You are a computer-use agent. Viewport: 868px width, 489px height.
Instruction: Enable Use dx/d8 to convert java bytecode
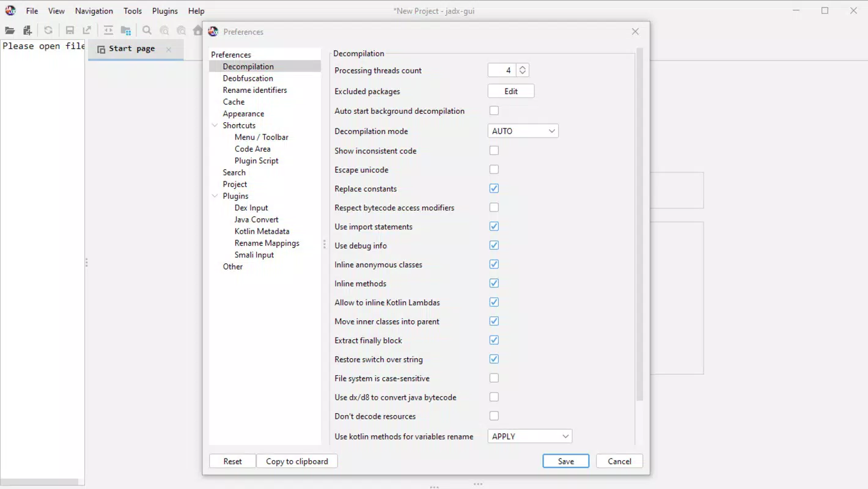tap(494, 397)
